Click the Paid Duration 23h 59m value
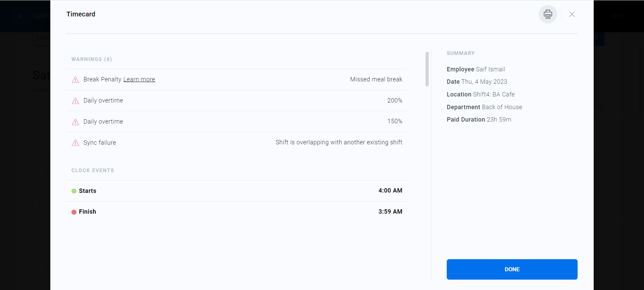Image resolution: width=644 pixels, height=290 pixels. (x=499, y=120)
